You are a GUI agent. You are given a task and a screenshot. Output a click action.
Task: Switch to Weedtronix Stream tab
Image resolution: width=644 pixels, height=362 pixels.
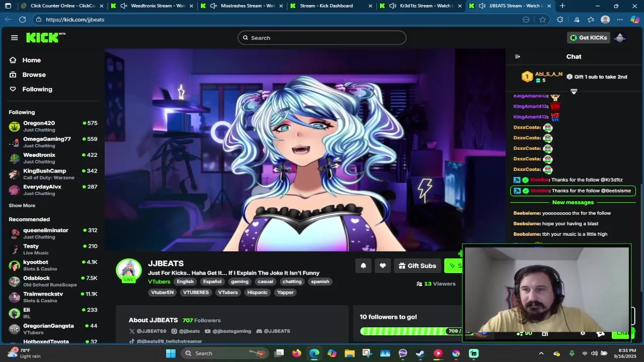[x=151, y=6]
